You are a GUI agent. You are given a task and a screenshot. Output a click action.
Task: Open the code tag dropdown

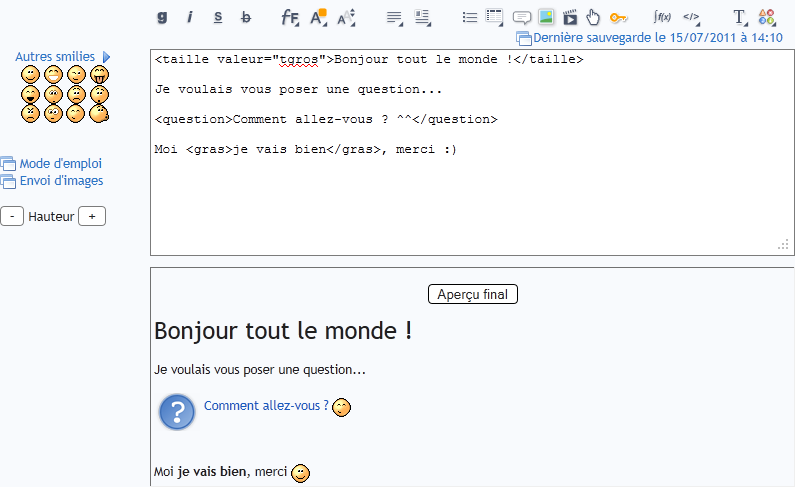[x=692, y=18]
